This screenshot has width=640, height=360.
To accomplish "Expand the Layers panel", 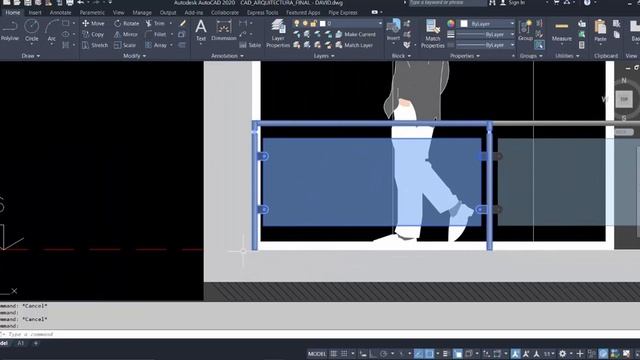I will click(324, 56).
